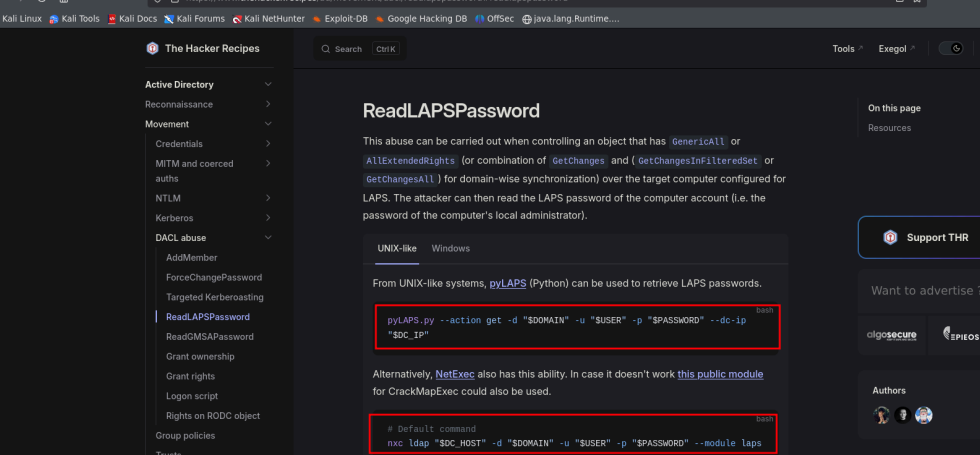Switch to the Windows tab
980x455 pixels.
coord(451,249)
